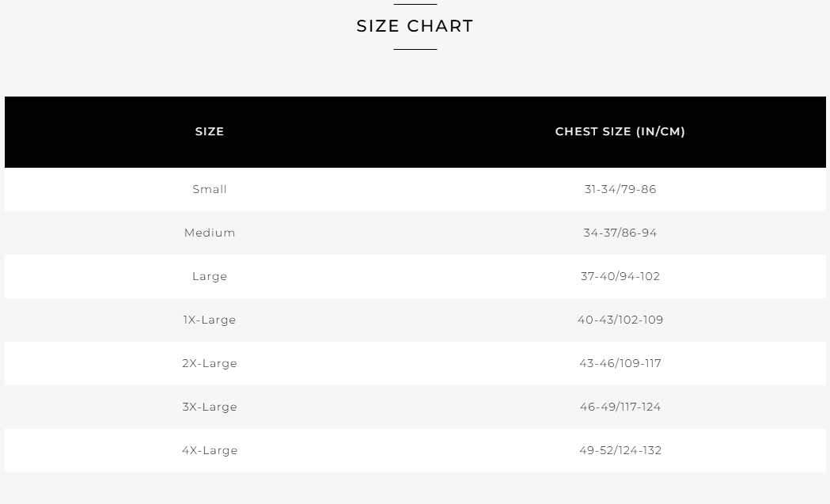Select the 1X-Large size cell

[210, 320]
